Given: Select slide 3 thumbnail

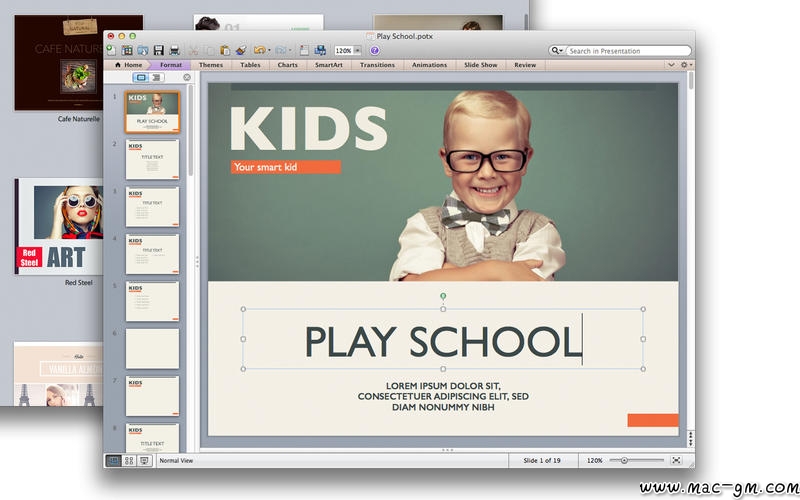Looking at the screenshot, I should pyautogui.click(x=153, y=207).
